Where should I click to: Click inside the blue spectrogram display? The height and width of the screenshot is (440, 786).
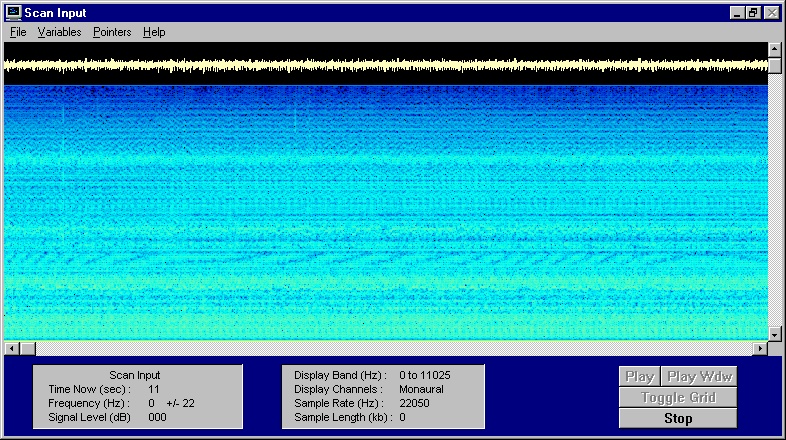pyautogui.click(x=385, y=210)
